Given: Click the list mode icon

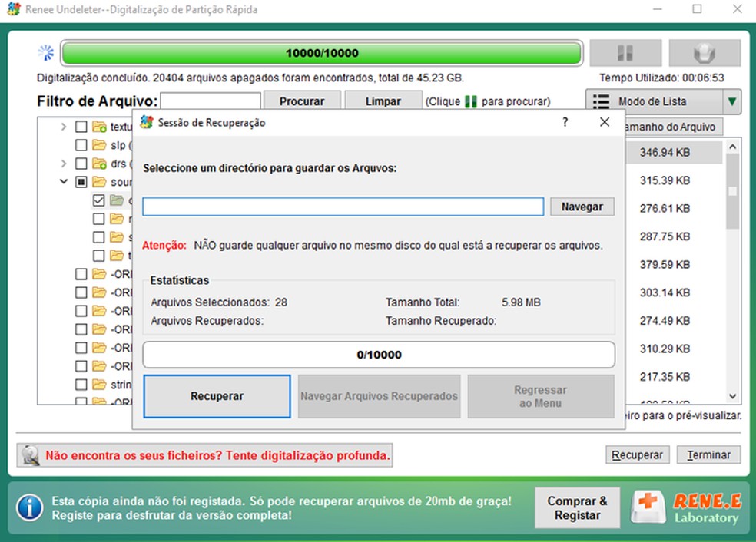Looking at the screenshot, I should (601, 101).
